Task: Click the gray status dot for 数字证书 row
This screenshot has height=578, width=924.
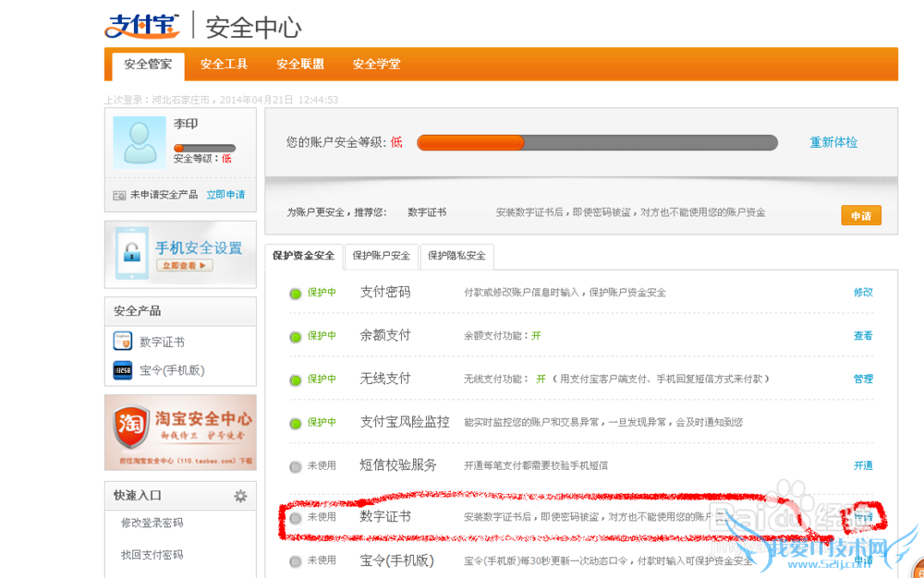Action: (296, 518)
